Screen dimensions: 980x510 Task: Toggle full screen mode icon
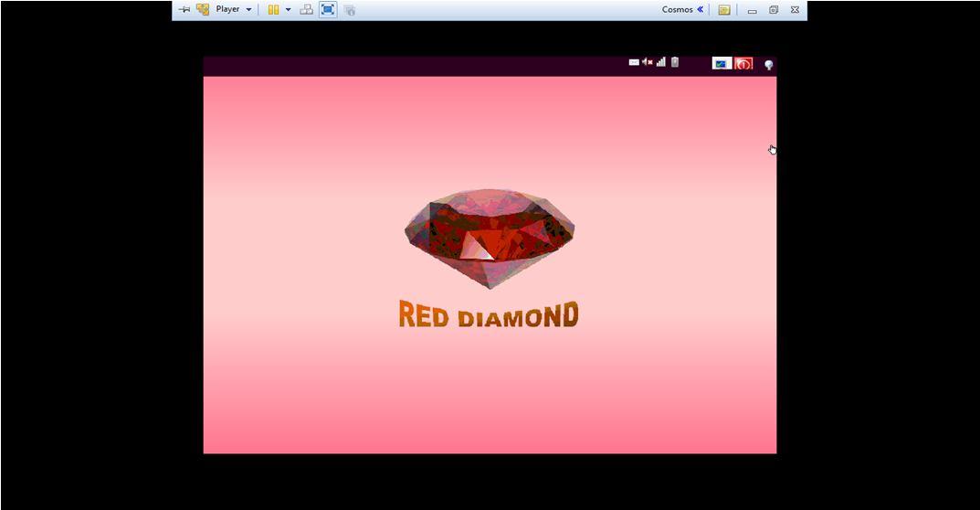click(328, 9)
